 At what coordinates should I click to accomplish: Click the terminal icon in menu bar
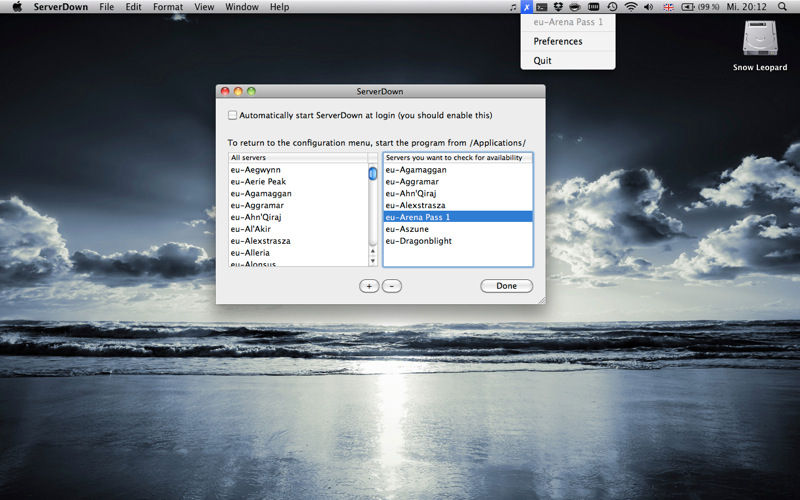pos(542,7)
